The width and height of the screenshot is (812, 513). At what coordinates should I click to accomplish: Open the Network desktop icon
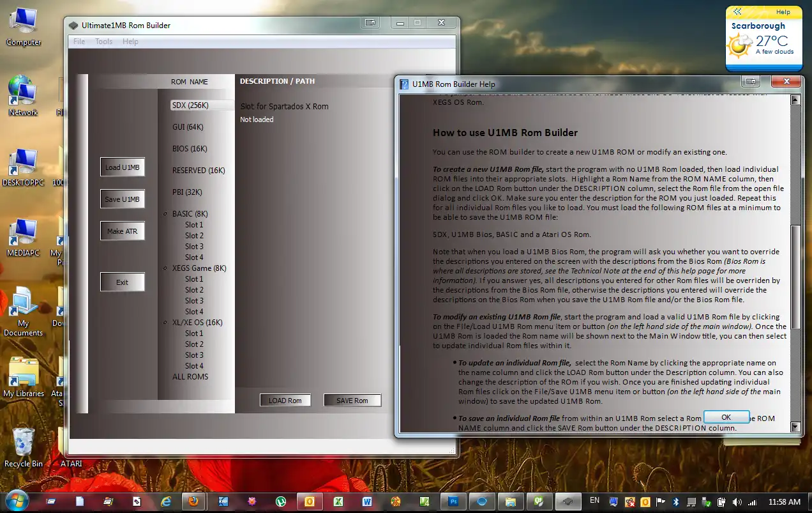click(x=23, y=96)
